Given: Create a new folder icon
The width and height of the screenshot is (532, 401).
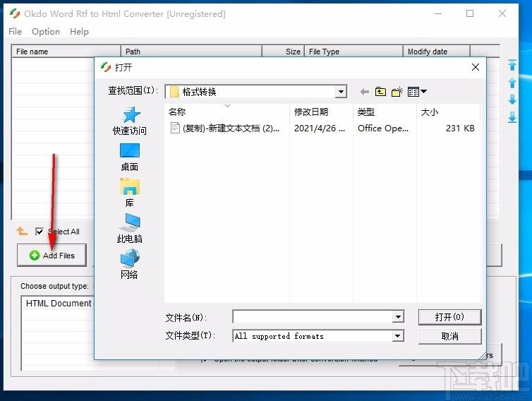Looking at the screenshot, I should (x=397, y=92).
